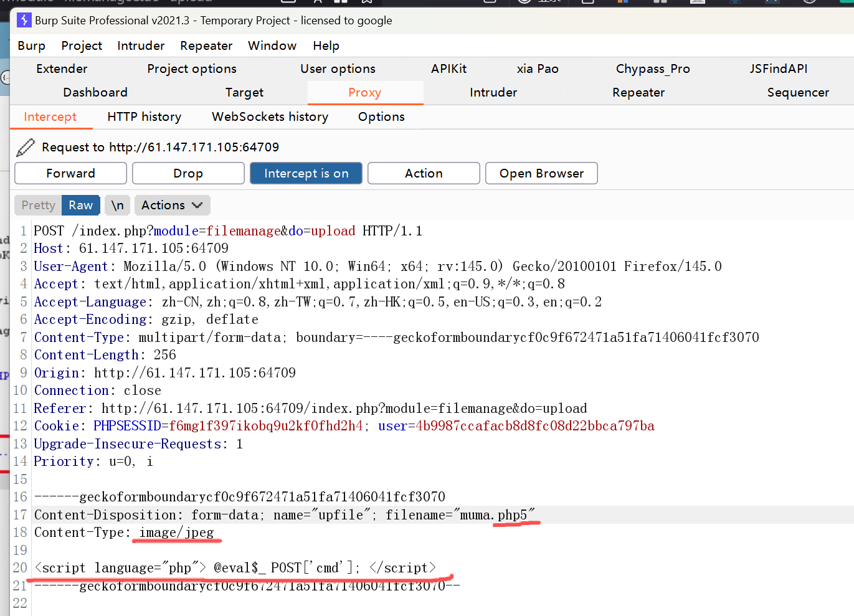Switch to the Project options tab

(x=192, y=69)
